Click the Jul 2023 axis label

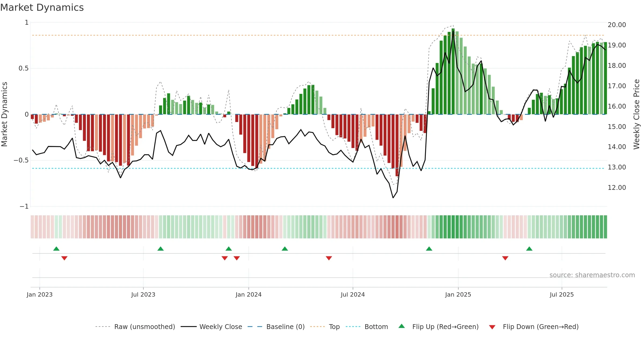(143, 294)
